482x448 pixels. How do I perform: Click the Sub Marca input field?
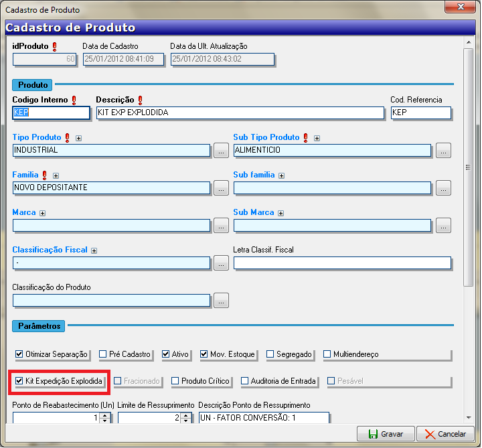pyautogui.click(x=332, y=226)
